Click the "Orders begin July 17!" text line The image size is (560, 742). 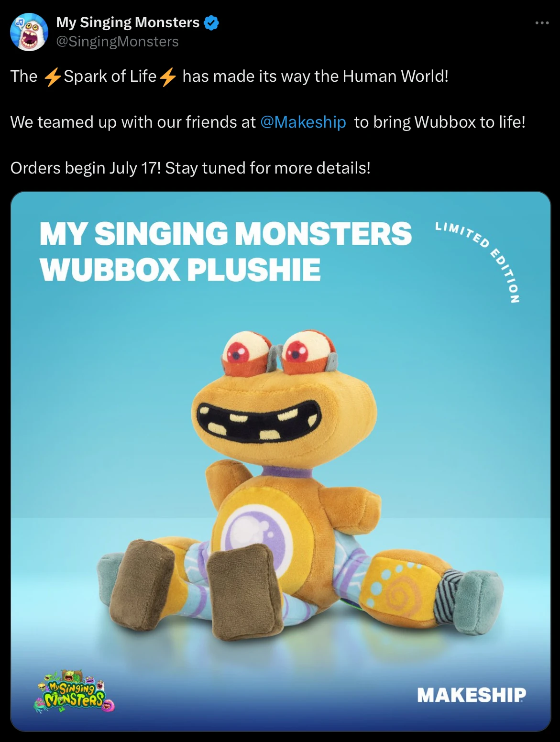click(x=86, y=168)
